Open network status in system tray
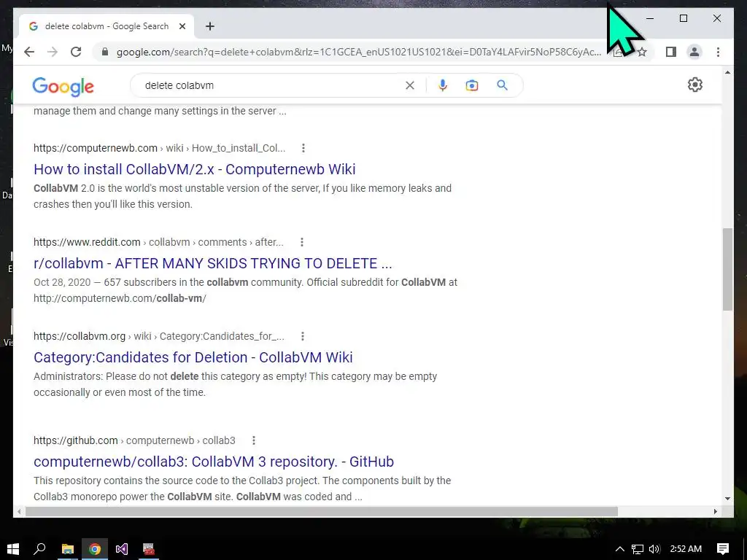Screen dimensions: 747x560 638,549
